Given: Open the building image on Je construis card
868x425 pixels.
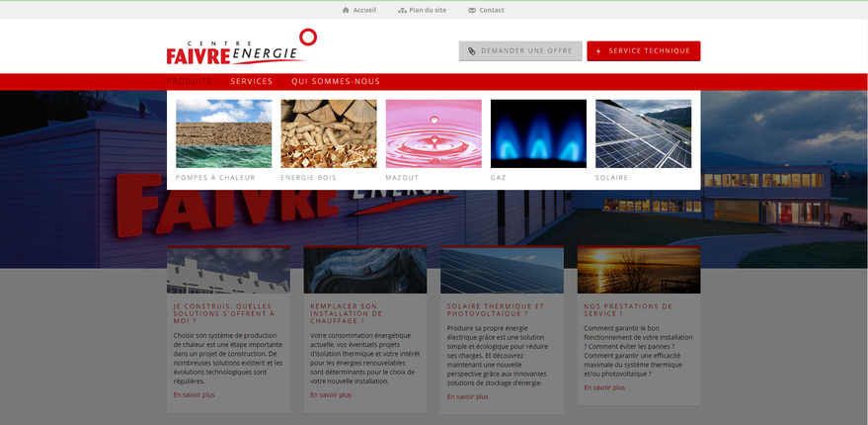Looking at the screenshot, I should tap(228, 270).
